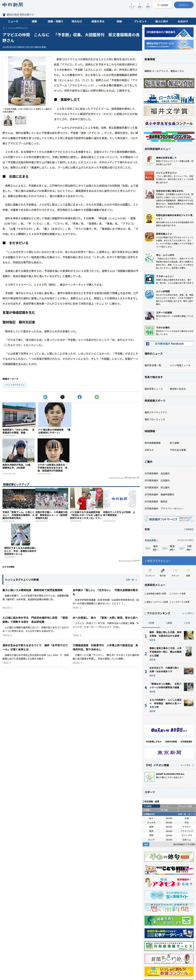Screen dimensions: 196x980
Task: Open 会員情報の確認と変更
Action: 155,594
